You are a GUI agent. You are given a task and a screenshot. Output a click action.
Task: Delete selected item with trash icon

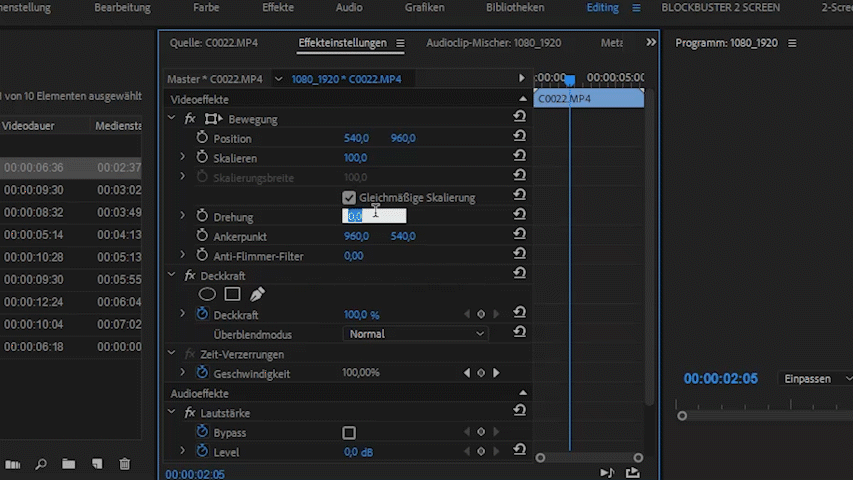(x=125, y=464)
